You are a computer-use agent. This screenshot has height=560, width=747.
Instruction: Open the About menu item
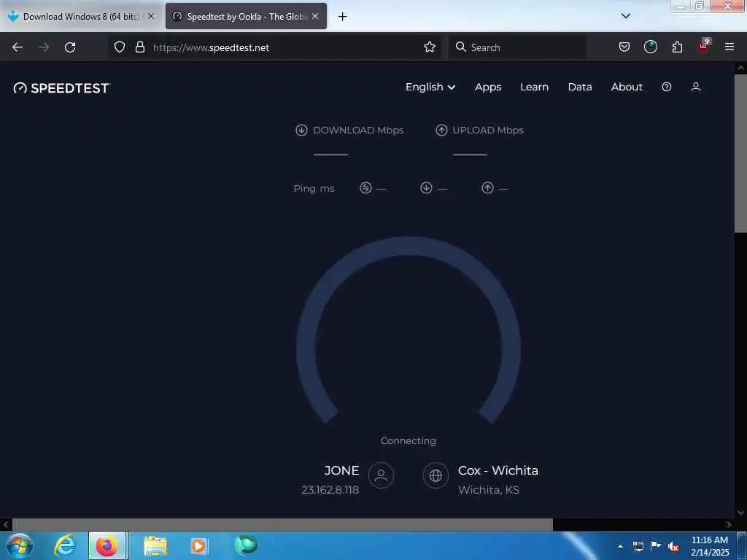click(627, 87)
